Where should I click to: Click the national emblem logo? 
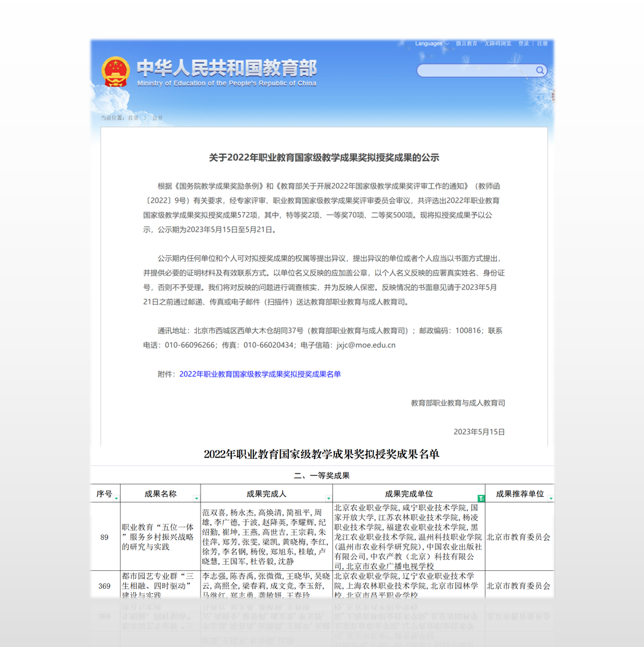[x=115, y=72]
